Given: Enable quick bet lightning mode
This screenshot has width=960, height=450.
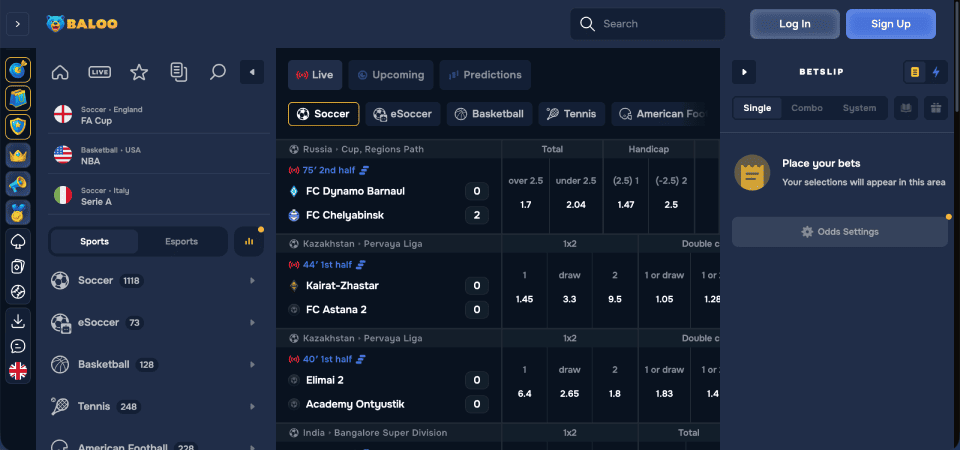Looking at the screenshot, I should (936, 72).
